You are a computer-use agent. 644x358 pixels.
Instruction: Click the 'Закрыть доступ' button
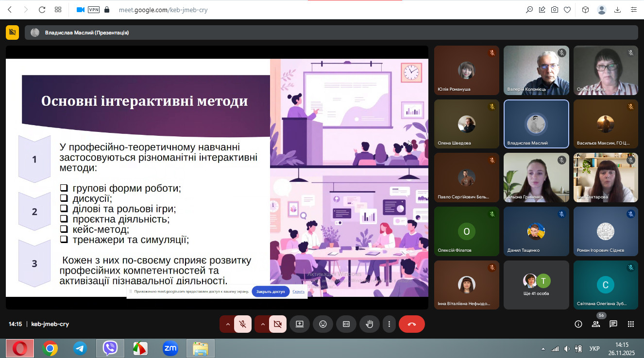(x=271, y=292)
